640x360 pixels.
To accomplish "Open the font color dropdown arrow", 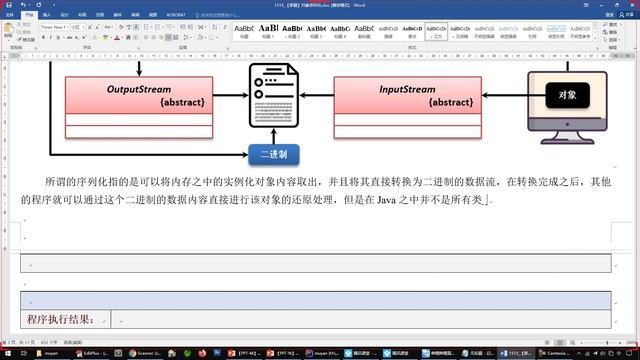I will pos(122,38).
